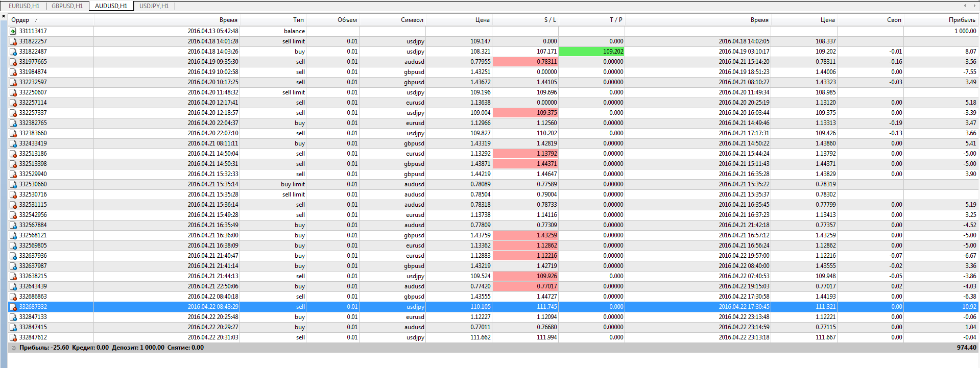Click the pink S/L cell 109.926

click(x=525, y=276)
